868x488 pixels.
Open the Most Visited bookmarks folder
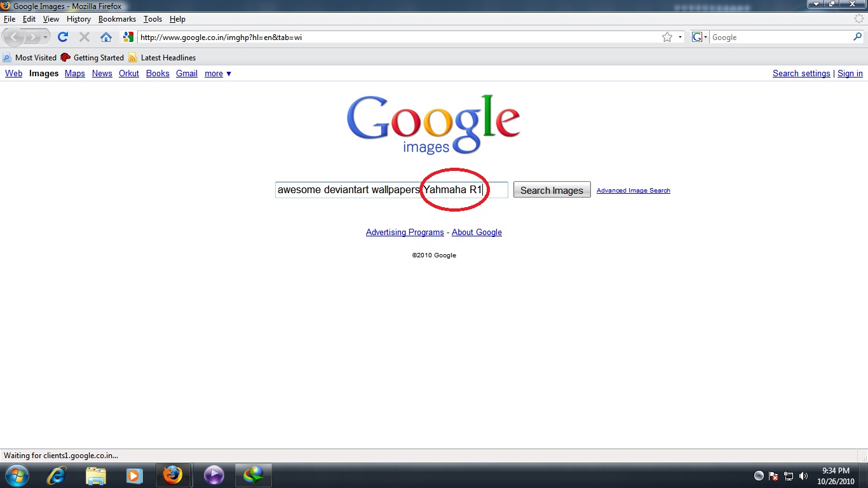[x=30, y=57]
